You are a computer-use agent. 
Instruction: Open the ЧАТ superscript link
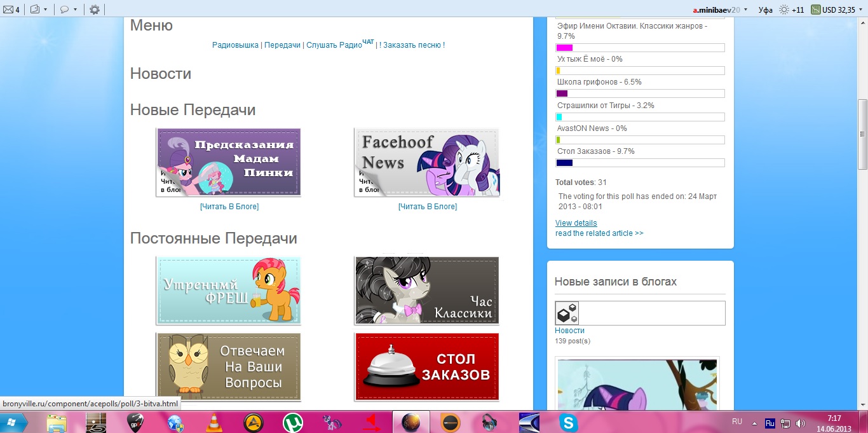[x=369, y=42]
